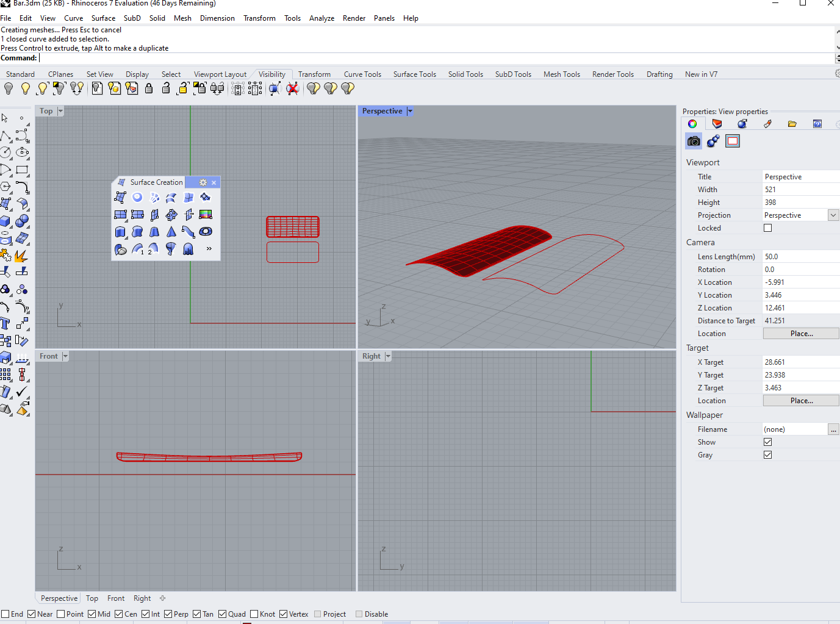Switch to the Mesh Tools toolbar tab
Viewport: 840px width, 624px height.
(561, 74)
